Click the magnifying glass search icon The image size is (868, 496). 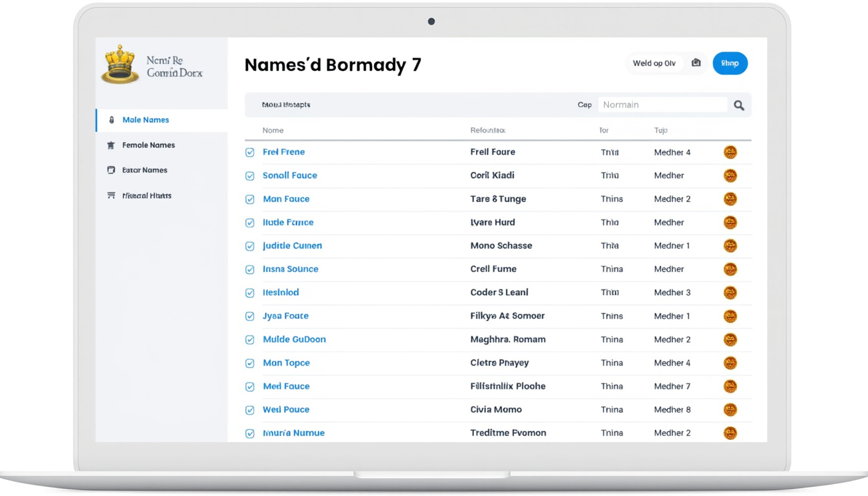click(739, 105)
